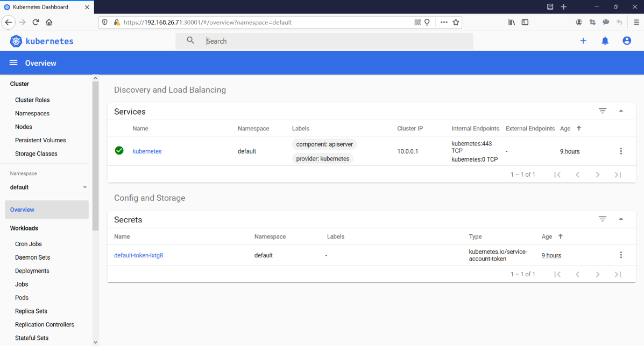Open Nodes in sidebar
This screenshot has height=349, width=644.
pyautogui.click(x=24, y=127)
